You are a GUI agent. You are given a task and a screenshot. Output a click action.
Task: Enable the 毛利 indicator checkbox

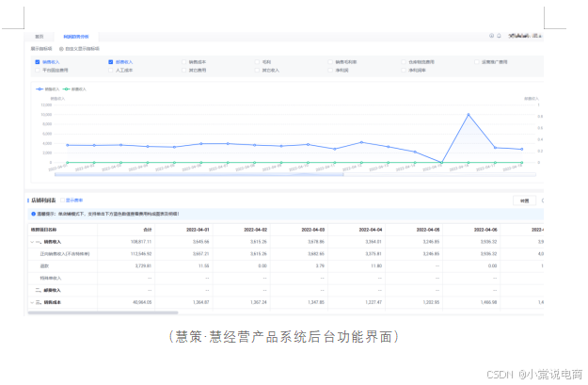pyautogui.click(x=257, y=62)
